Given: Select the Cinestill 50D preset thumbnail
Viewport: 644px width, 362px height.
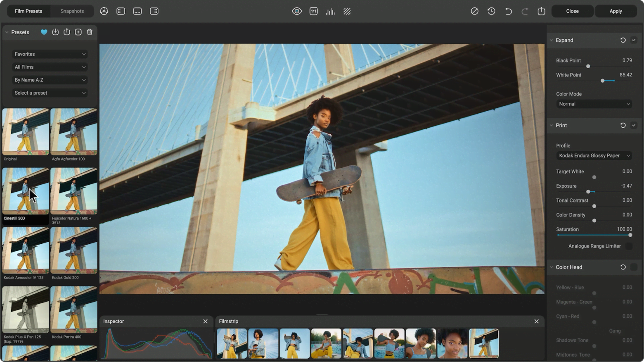Looking at the screenshot, I should coord(26,191).
